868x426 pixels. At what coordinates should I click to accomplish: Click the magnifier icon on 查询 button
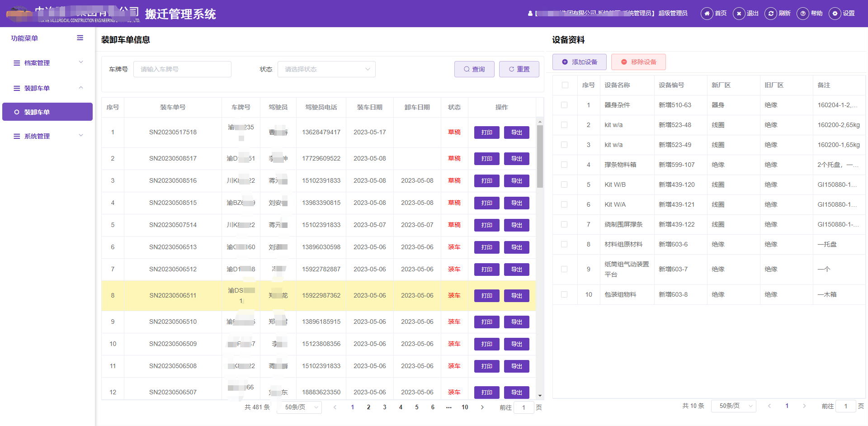tap(467, 69)
